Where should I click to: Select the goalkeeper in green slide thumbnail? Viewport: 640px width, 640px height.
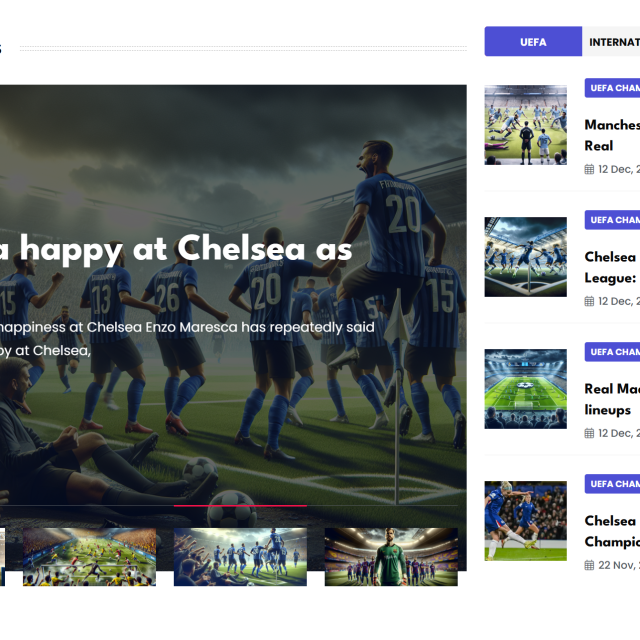coord(391,556)
